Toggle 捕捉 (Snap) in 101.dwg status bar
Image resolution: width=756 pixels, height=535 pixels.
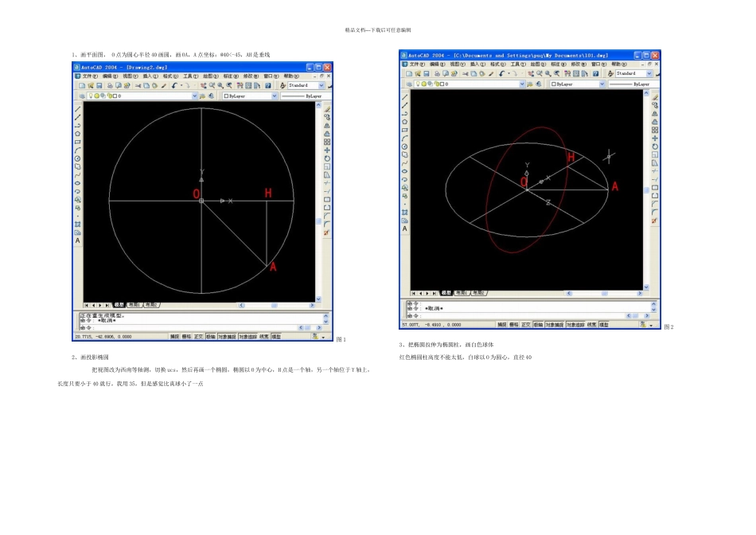[x=501, y=325]
